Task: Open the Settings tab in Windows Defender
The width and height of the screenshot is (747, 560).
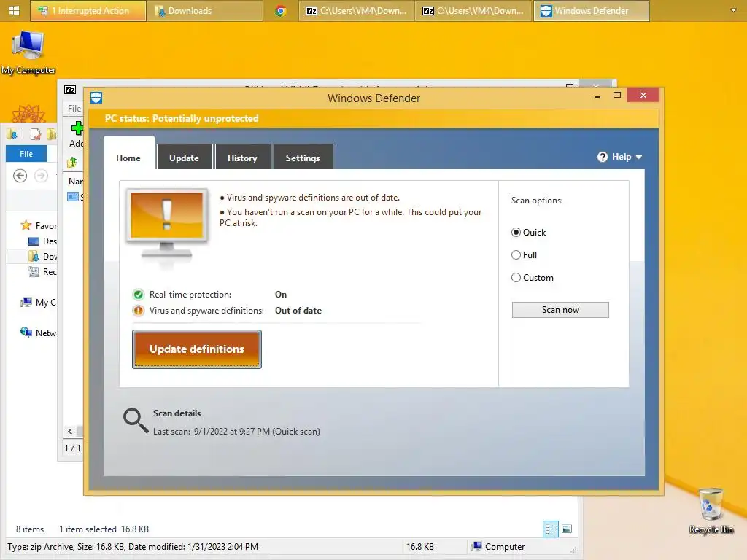Action: 303,157
